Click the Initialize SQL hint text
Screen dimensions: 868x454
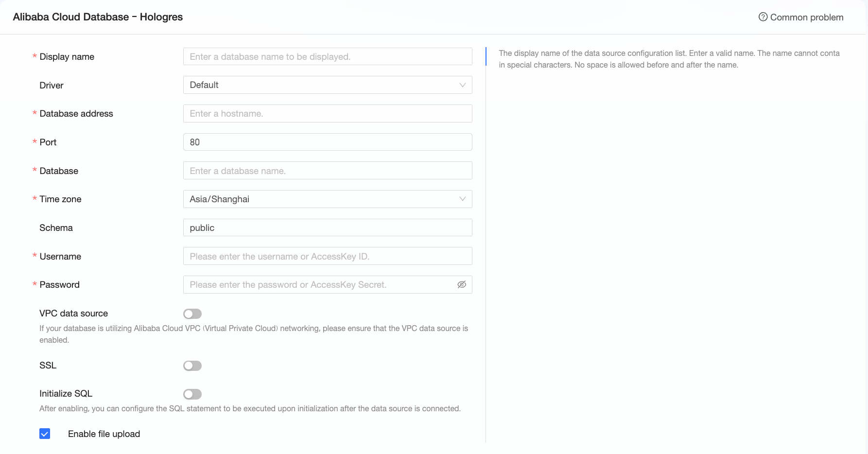click(x=250, y=409)
